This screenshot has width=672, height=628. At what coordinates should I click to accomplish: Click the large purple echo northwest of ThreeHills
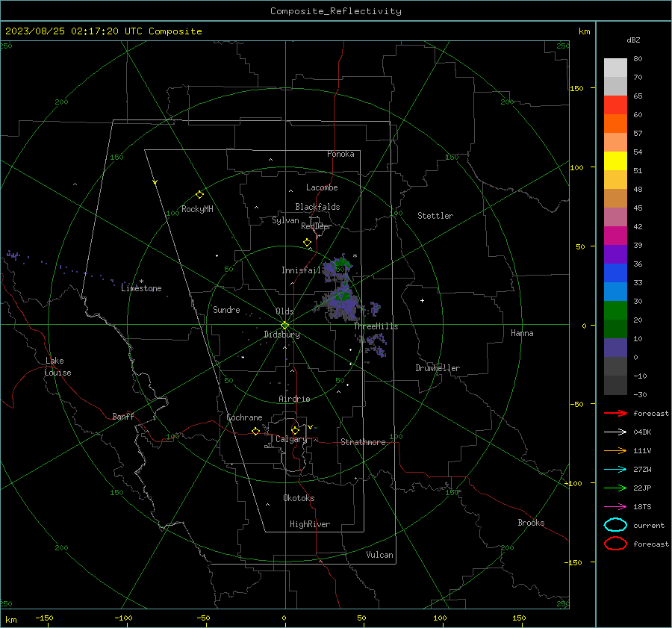pyautogui.click(x=343, y=302)
